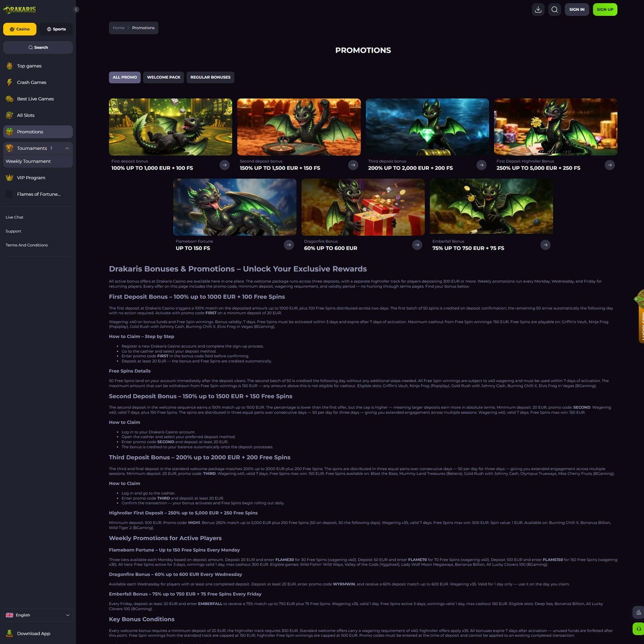Open First Deposit Highroller Bonus arrow
The height and width of the screenshot is (644, 644).
point(610,165)
